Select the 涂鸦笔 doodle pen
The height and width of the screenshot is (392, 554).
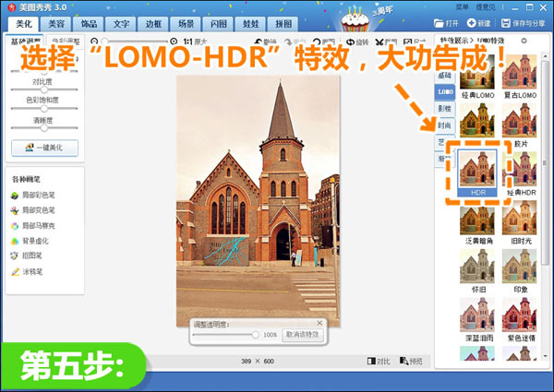27,272
